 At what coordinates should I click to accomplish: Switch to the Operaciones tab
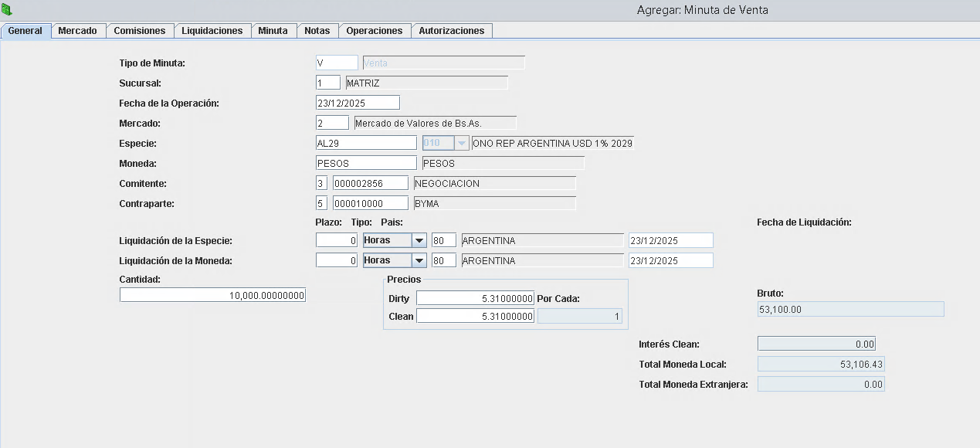point(375,31)
